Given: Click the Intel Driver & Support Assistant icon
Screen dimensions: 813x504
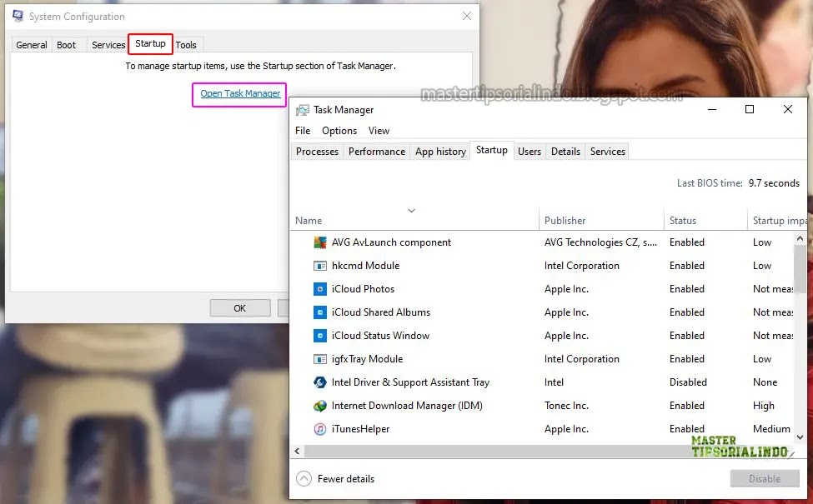Looking at the screenshot, I should click(x=320, y=382).
